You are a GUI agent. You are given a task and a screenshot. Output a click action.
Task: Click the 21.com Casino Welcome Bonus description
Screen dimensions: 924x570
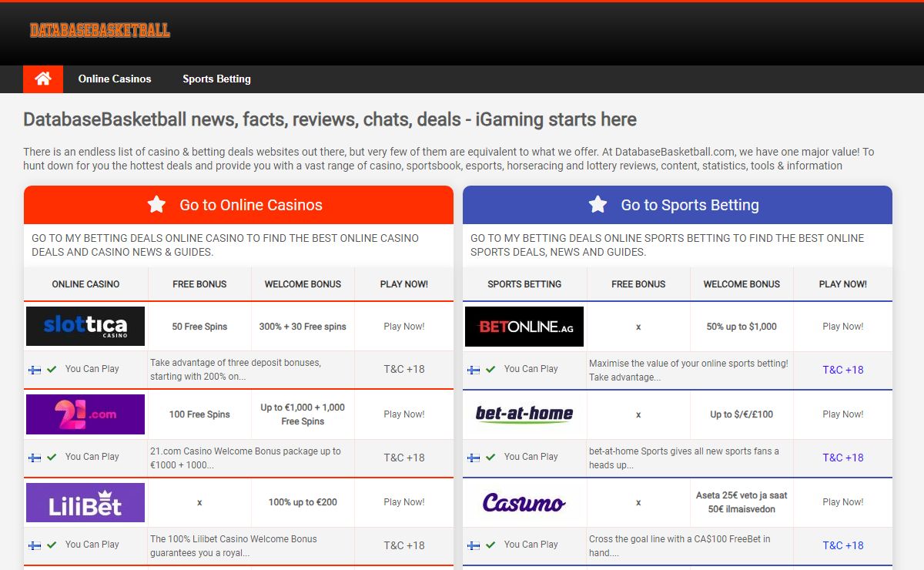(246, 458)
